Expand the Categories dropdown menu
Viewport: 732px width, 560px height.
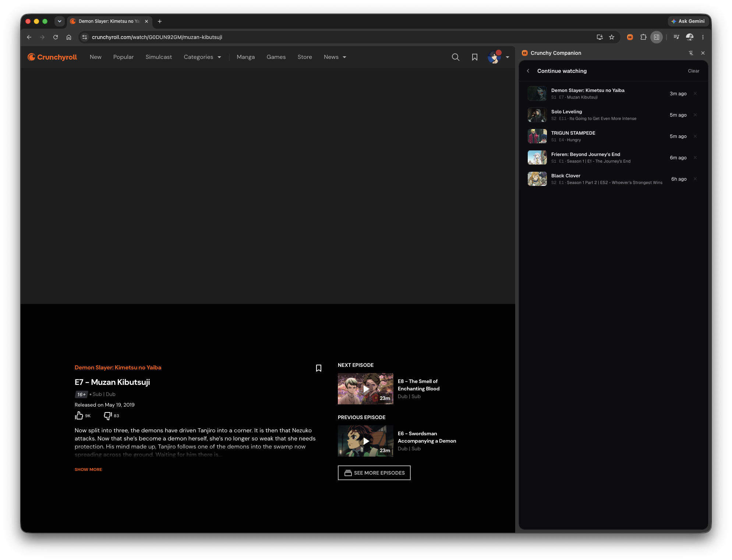(x=202, y=57)
